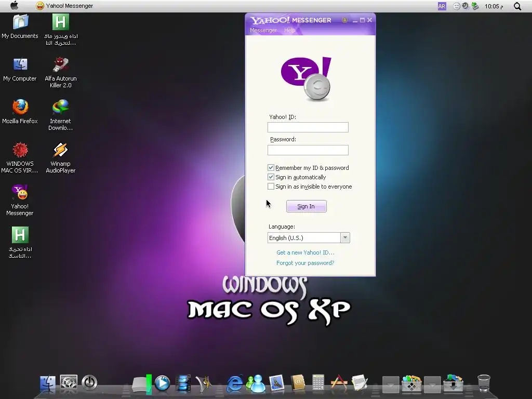This screenshot has height=399, width=532.
Task: Click the Yahoo smiley face tray icon
Action: 457,6
